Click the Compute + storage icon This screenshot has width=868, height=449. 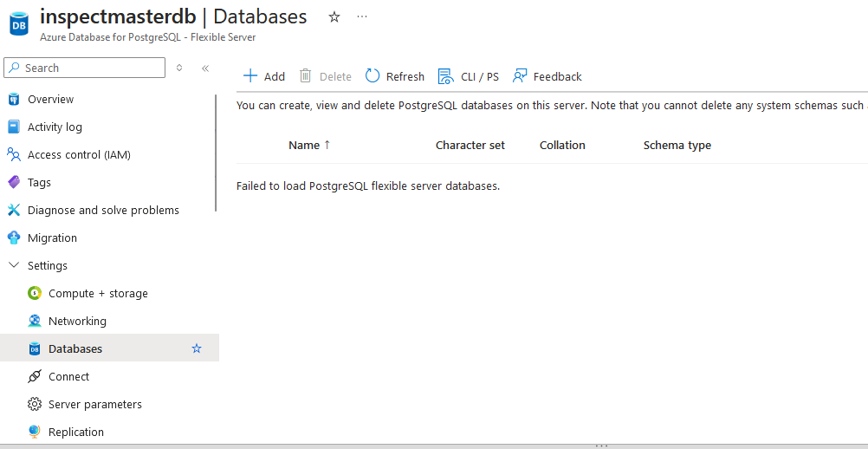[x=35, y=294]
